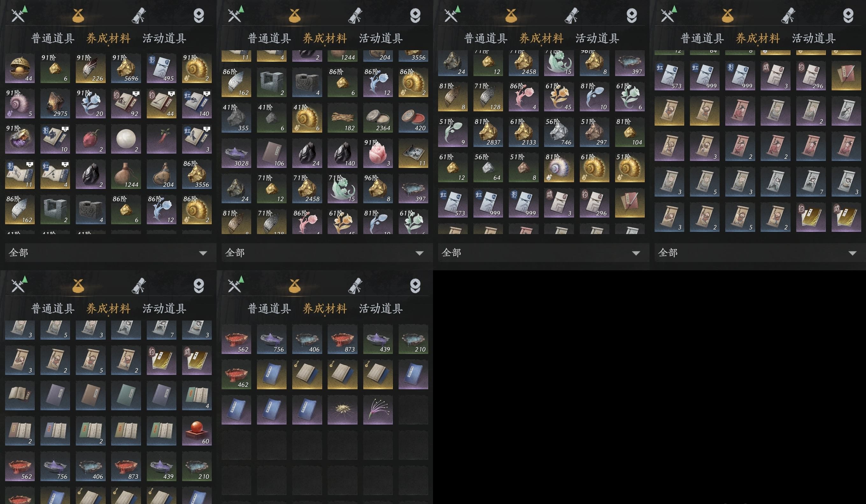Screen dimensions: 866x504
Task: Select the dark rock stack of 2975
Action: point(55,103)
